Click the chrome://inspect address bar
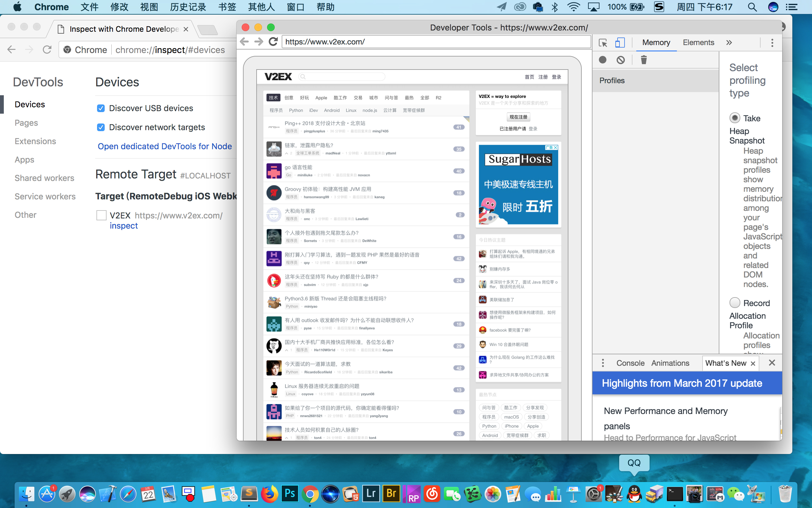Image resolution: width=812 pixels, height=508 pixels. click(147, 50)
